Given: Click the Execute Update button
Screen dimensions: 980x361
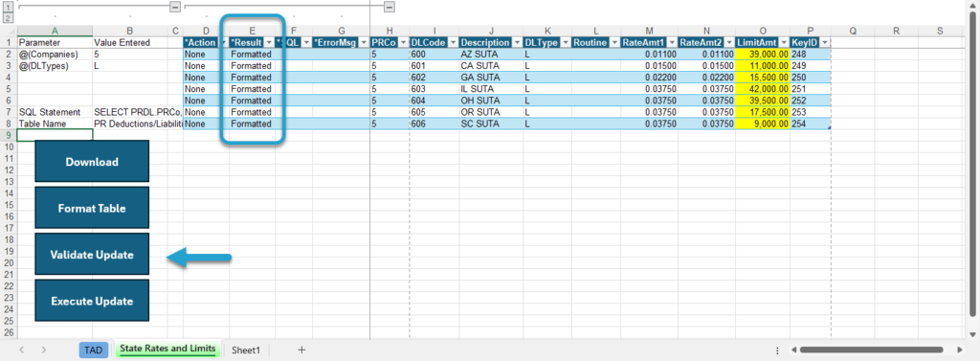Looking at the screenshot, I should tap(92, 301).
